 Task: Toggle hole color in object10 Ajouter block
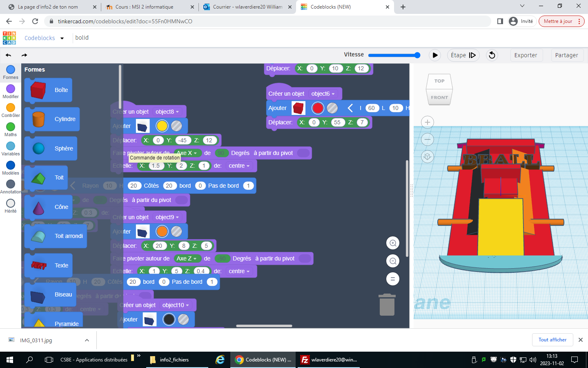pos(183,319)
